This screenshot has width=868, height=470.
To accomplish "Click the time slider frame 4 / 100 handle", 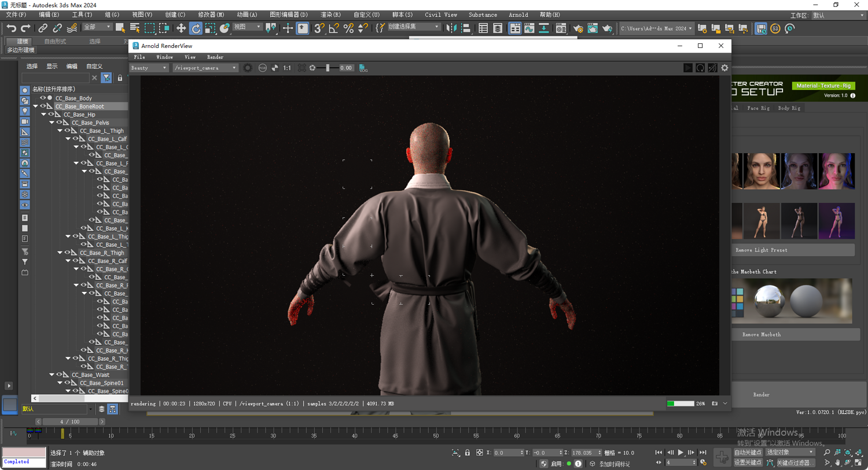I will (x=69, y=422).
